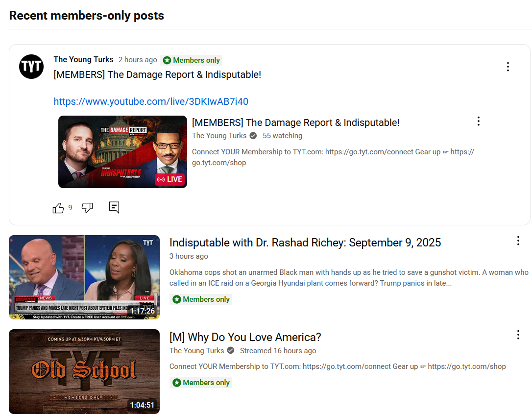Click the '55 watching' viewer count
The height and width of the screenshot is (414, 532).
282,136
